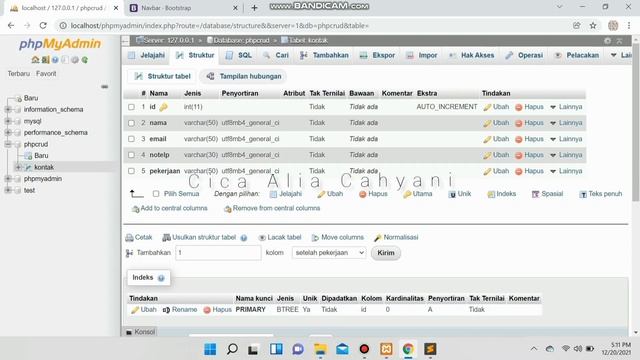Click the log out icon beside home
Viewport: 640px width, 360px height.
click(45, 60)
